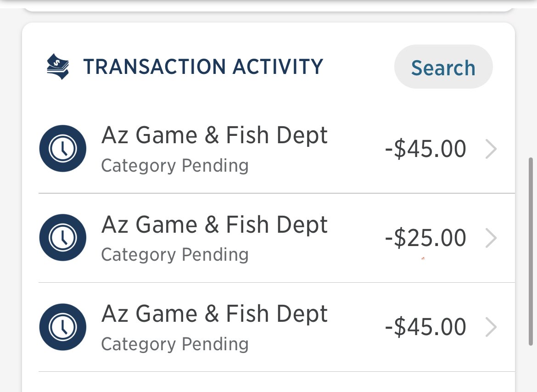
Task: Expand the bottom -$45.00 transaction via its chevron
Action: point(491,327)
